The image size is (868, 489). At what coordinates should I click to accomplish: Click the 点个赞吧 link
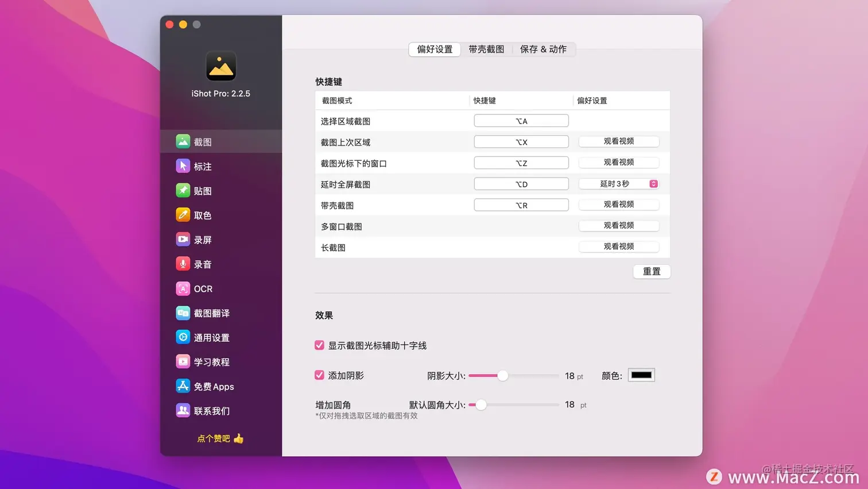click(x=214, y=438)
